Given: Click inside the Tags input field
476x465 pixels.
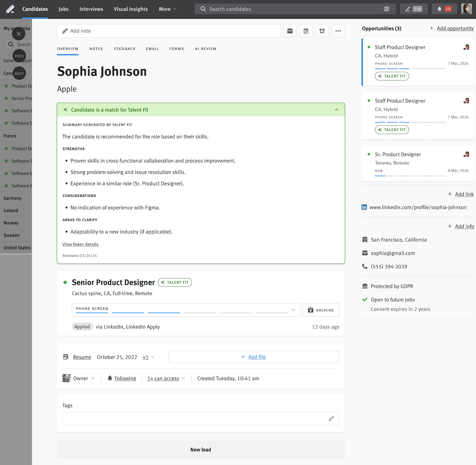Looking at the screenshot, I should [x=201, y=419].
